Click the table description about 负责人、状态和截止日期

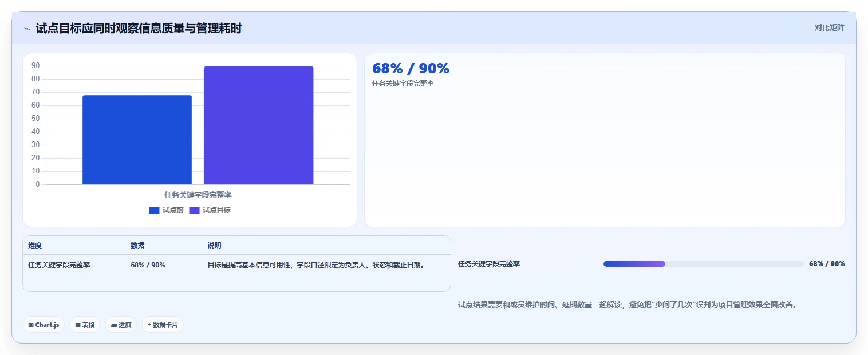tap(316, 265)
